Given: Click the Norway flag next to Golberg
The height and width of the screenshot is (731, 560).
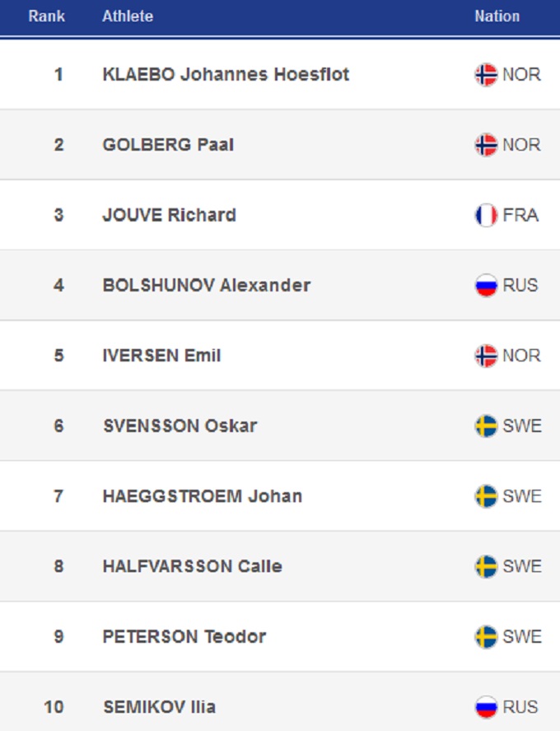Looking at the screenshot, I should click(x=486, y=145).
